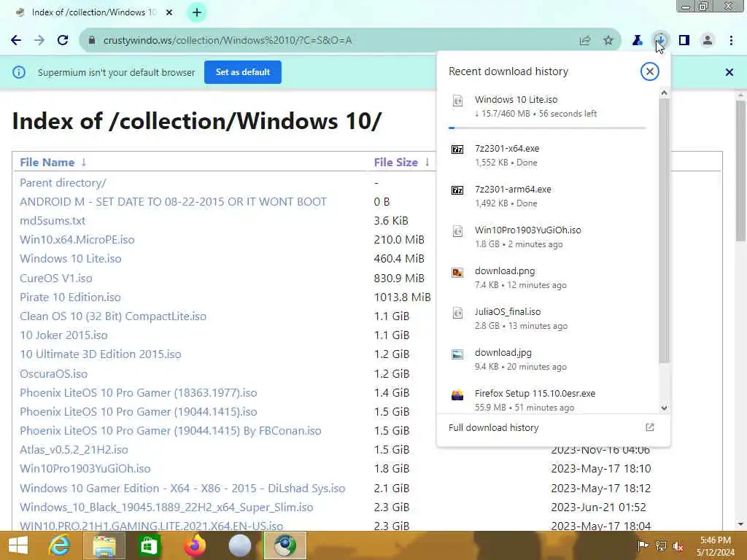
Task: Select JuliaOS_final.iso in download history
Action: point(547,319)
